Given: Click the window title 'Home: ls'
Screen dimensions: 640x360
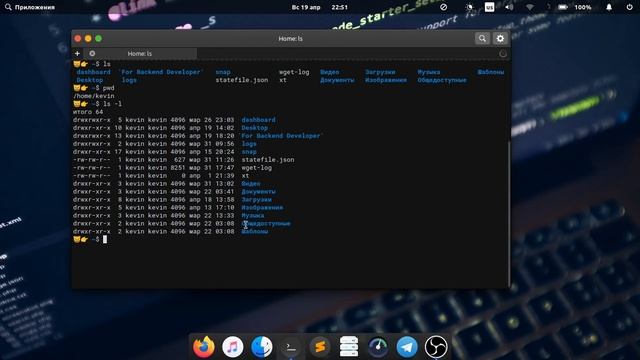Looking at the screenshot, I should click(291, 38).
